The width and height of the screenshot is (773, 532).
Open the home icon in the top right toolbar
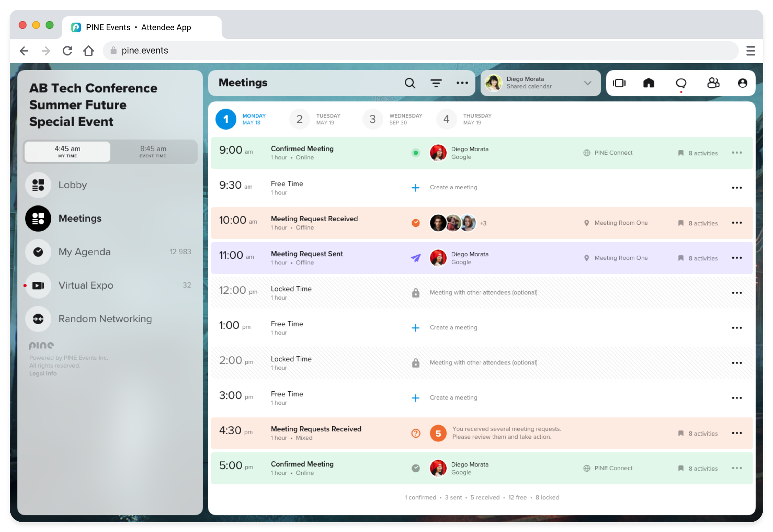pos(649,83)
